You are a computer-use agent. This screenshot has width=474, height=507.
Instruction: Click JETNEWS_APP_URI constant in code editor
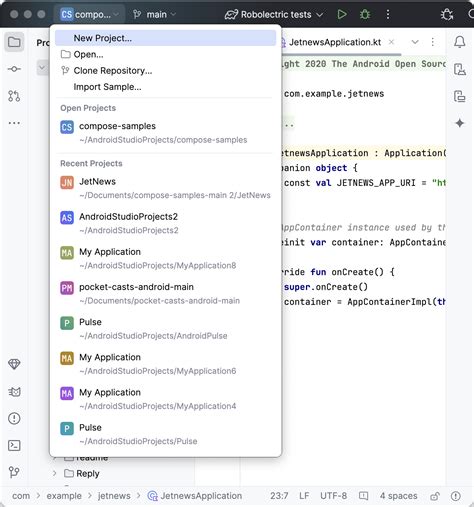[x=376, y=183]
